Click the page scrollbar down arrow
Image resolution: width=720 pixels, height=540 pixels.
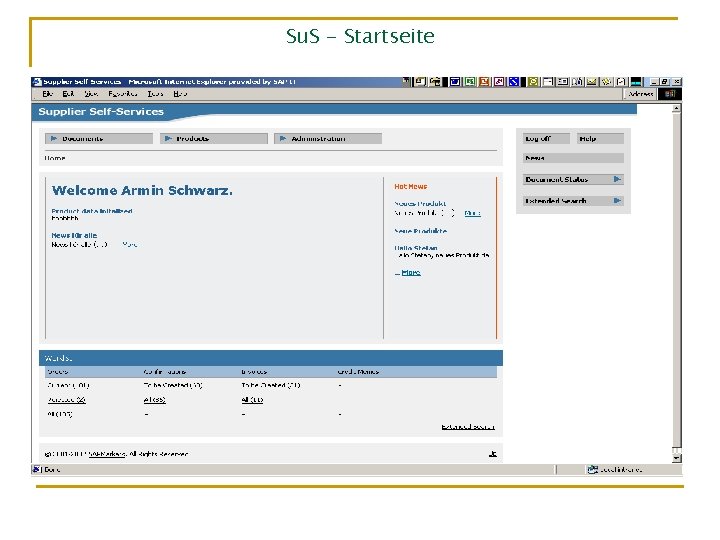[x=676, y=458]
